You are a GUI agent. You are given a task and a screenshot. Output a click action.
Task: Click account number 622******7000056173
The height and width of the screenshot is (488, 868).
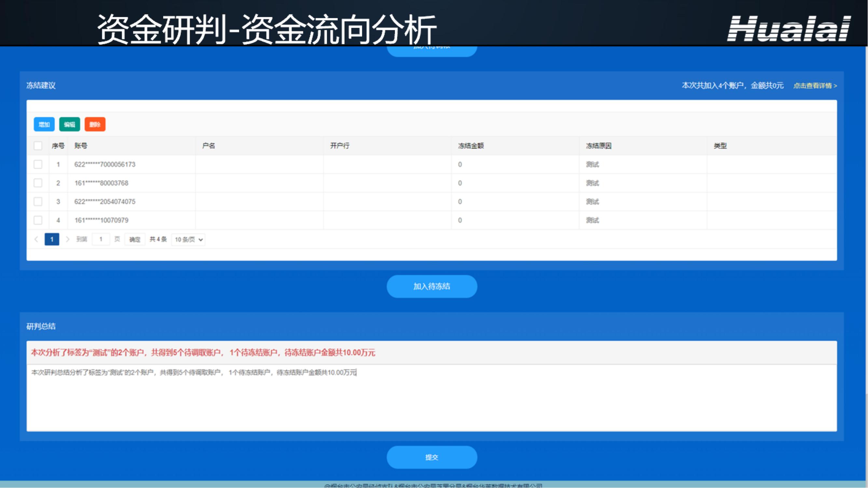click(x=105, y=164)
